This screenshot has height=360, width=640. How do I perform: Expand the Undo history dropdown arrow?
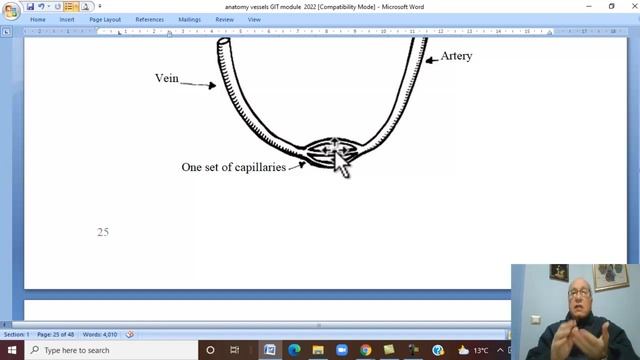(49, 7)
